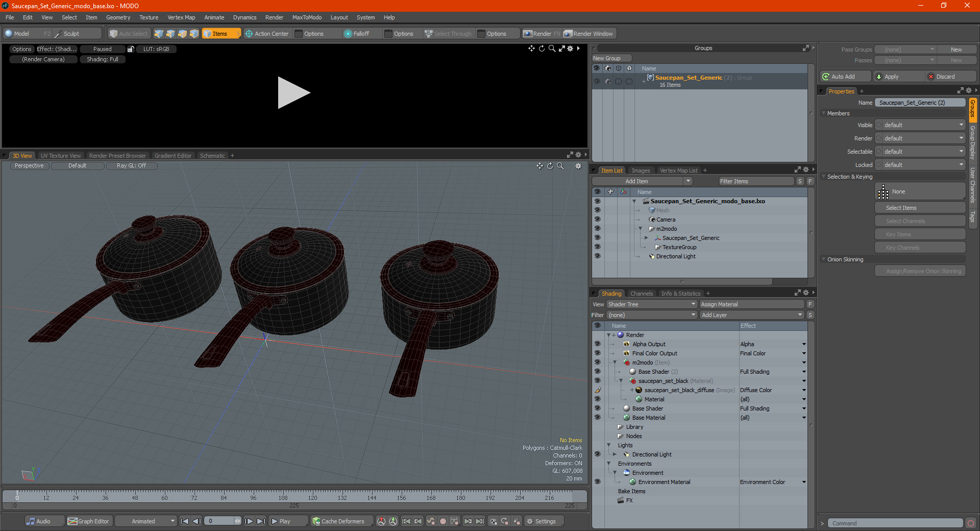Open Render Window
The image size is (980, 531).
click(x=589, y=34)
